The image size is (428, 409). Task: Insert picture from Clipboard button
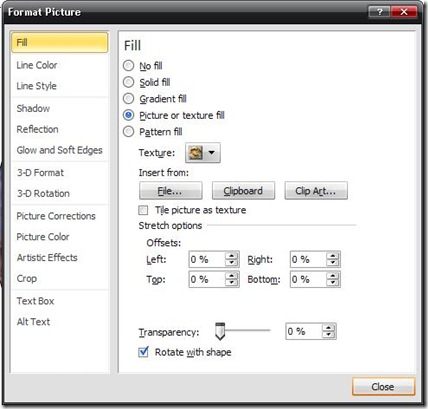pos(243,191)
